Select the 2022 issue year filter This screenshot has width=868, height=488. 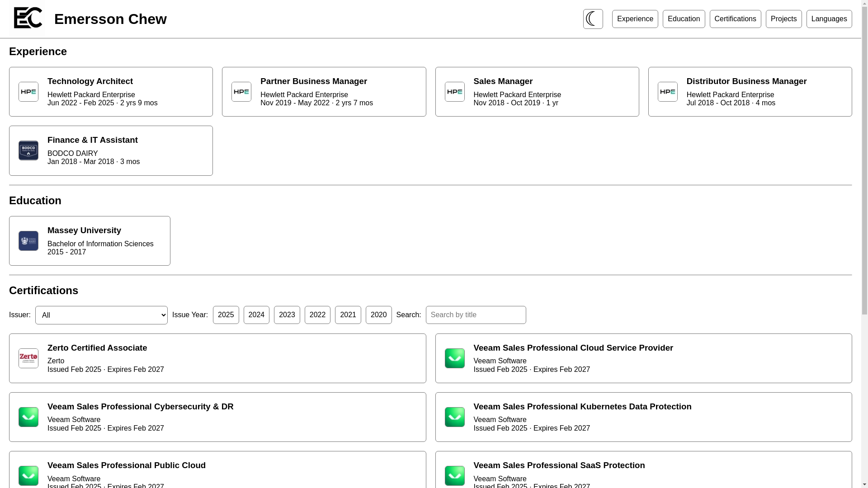point(317,315)
